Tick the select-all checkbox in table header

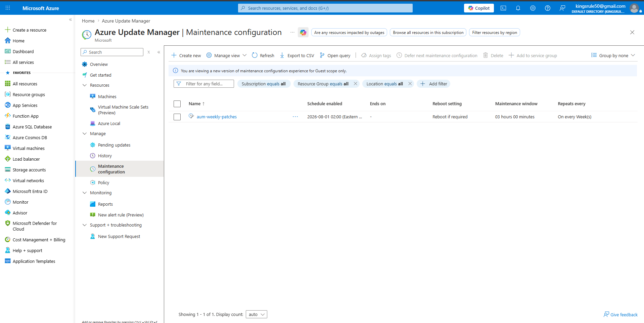pos(177,104)
